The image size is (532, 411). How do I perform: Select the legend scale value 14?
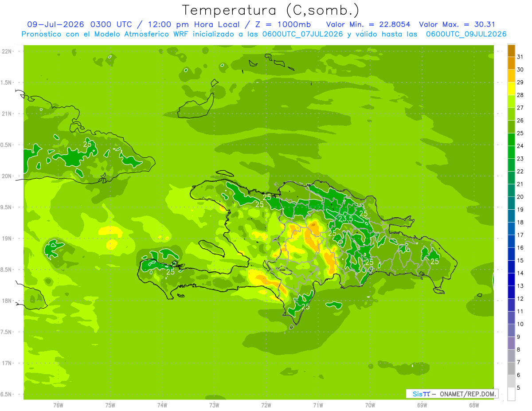point(520,274)
